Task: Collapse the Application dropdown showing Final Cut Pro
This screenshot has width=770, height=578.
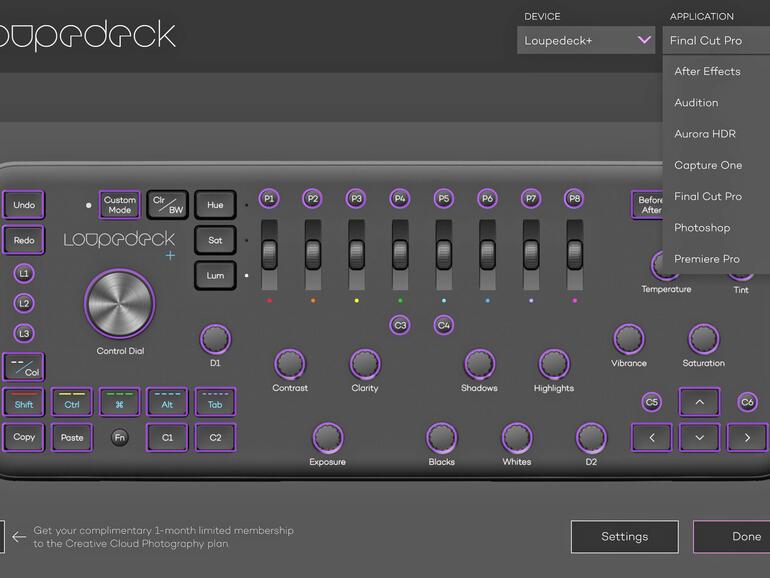Action: click(x=714, y=41)
